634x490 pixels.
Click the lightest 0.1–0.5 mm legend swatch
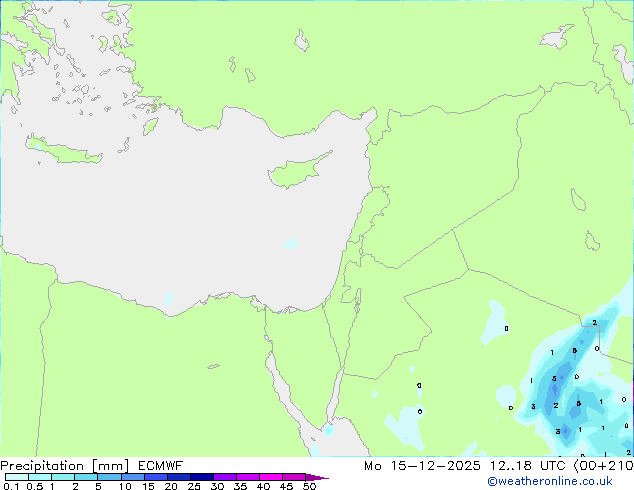(17, 477)
